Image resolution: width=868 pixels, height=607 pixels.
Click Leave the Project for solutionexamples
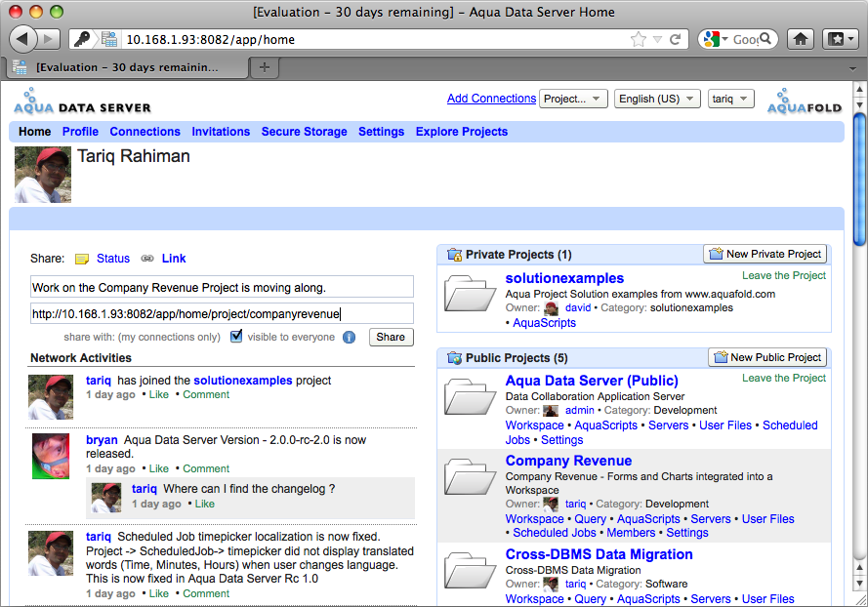coord(784,275)
